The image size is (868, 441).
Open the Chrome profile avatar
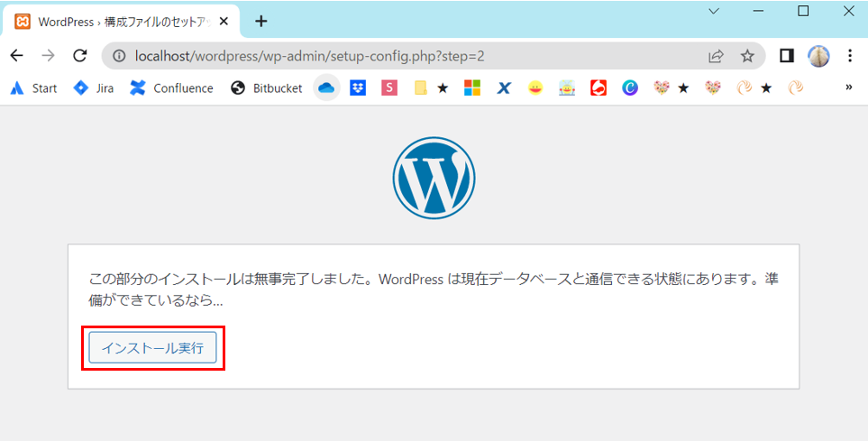(818, 56)
